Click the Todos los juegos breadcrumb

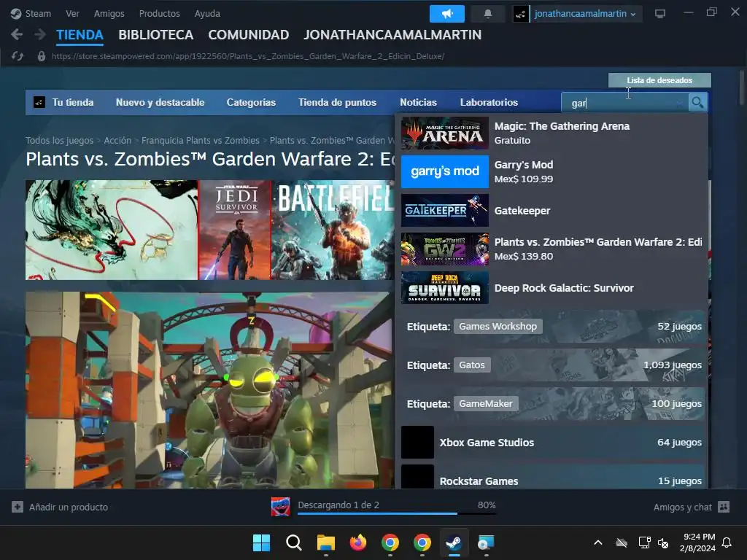[60, 141]
